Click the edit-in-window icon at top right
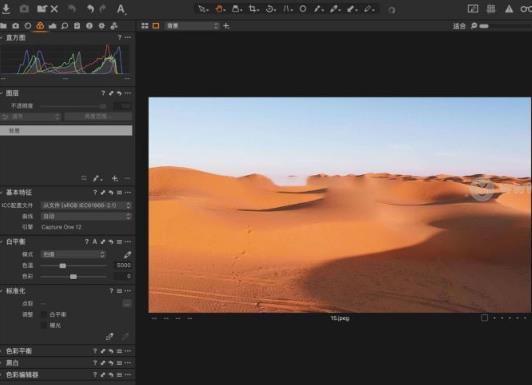The image size is (532, 385). pyautogui.click(x=473, y=9)
